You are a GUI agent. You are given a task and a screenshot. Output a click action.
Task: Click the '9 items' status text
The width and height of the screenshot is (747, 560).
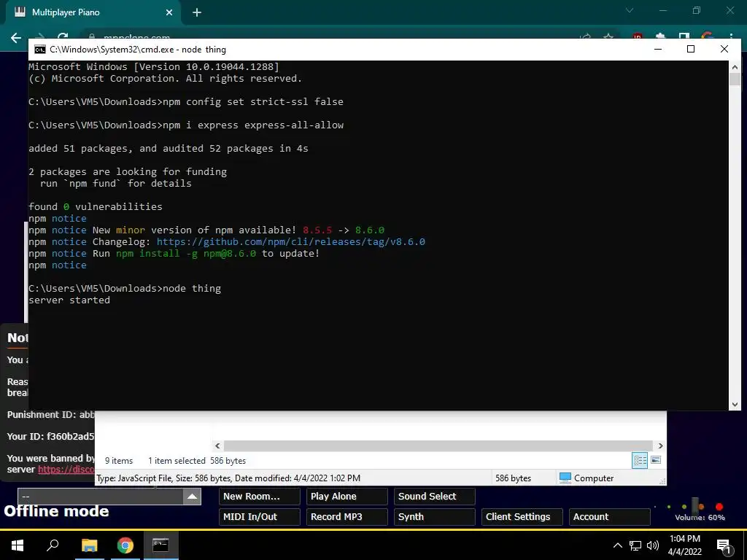tap(119, 461)
